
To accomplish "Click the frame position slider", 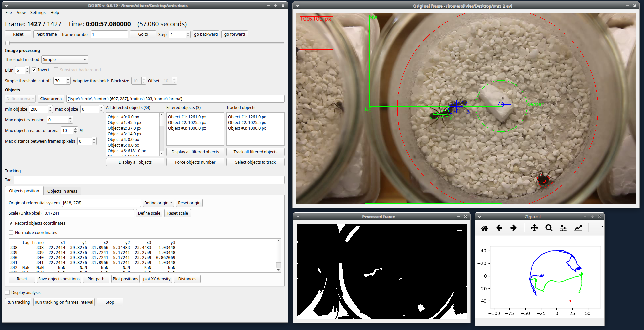I will pos(145,43).
